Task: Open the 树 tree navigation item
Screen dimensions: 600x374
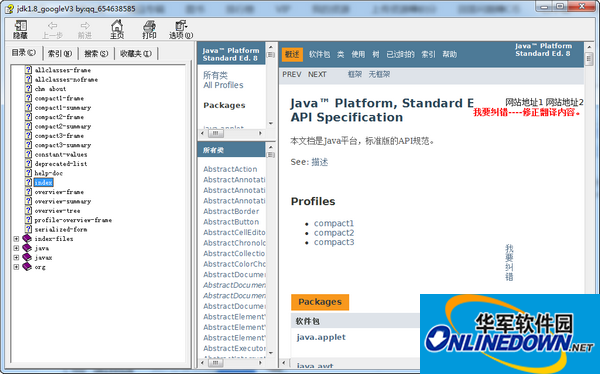Action: click(x=376, y=54)
